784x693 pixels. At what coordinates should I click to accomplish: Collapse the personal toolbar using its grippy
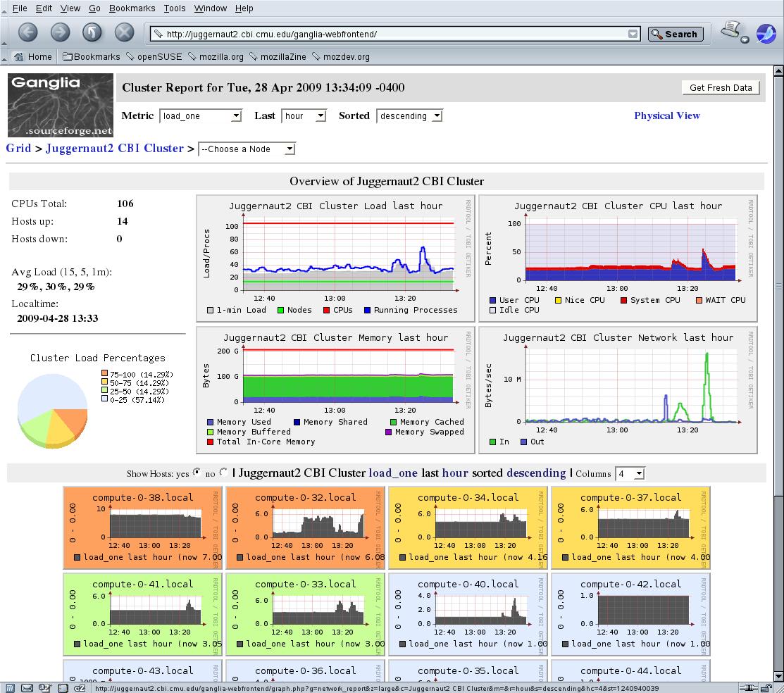4,57
